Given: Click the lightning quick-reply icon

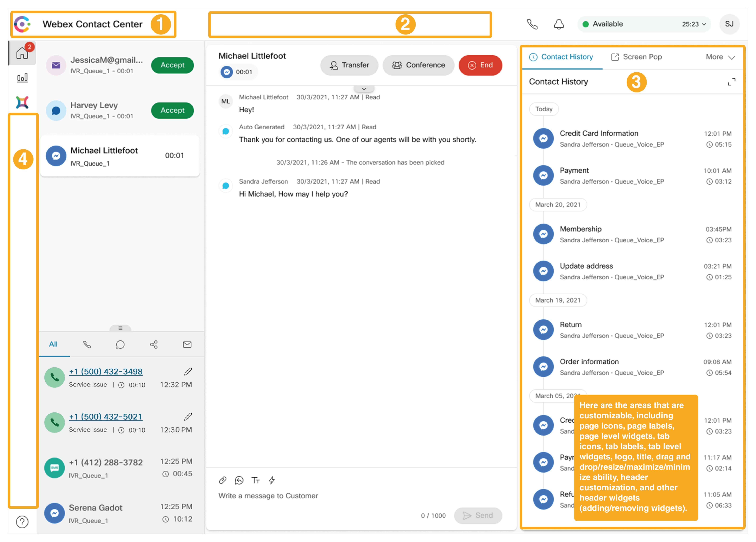Looking at the screenshot, I should (272, 480).
